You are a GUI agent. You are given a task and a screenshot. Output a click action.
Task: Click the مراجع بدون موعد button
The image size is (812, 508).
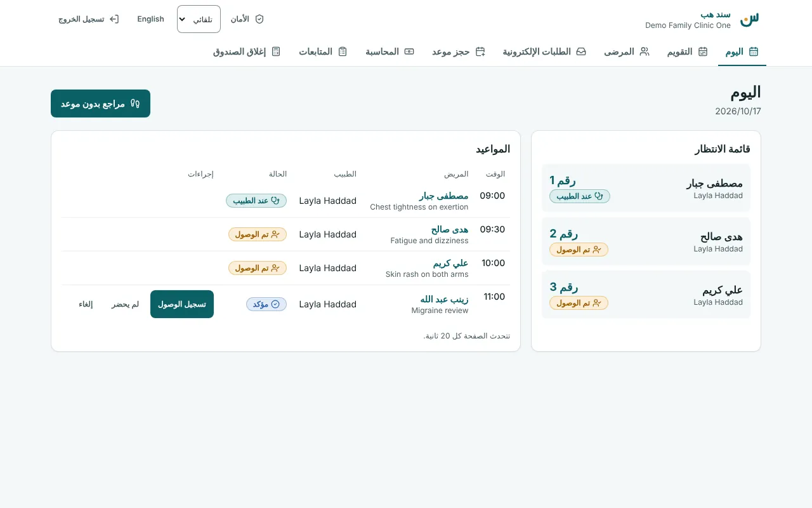coord(100,104)
